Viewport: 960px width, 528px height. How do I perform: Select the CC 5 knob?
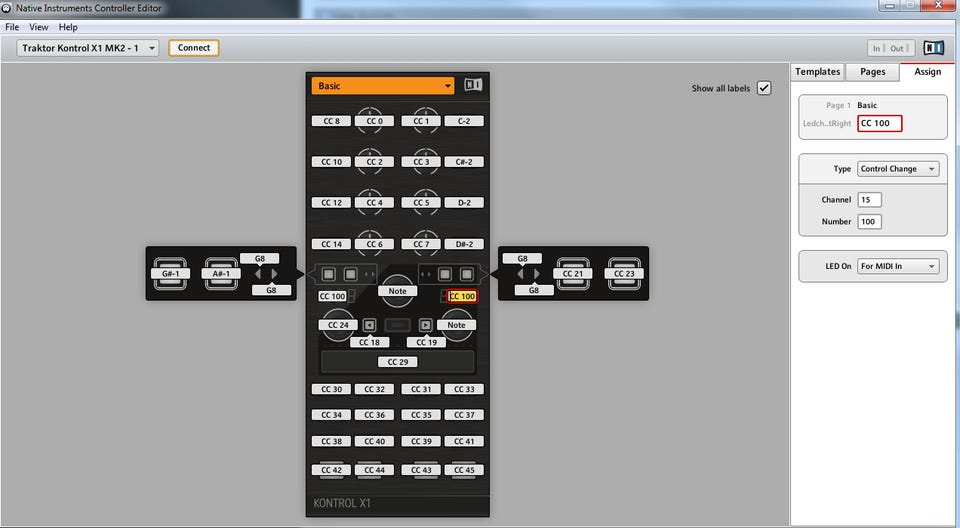tap(421, 203)
